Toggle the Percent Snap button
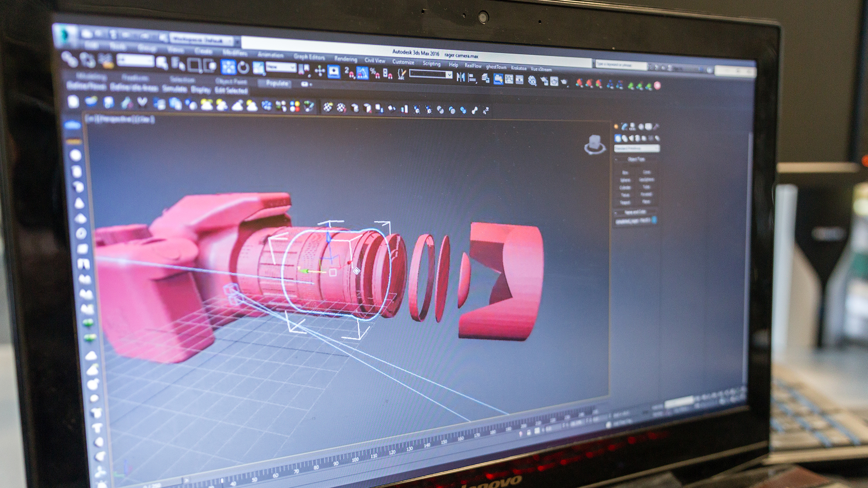868x488 pixels. 374,73
